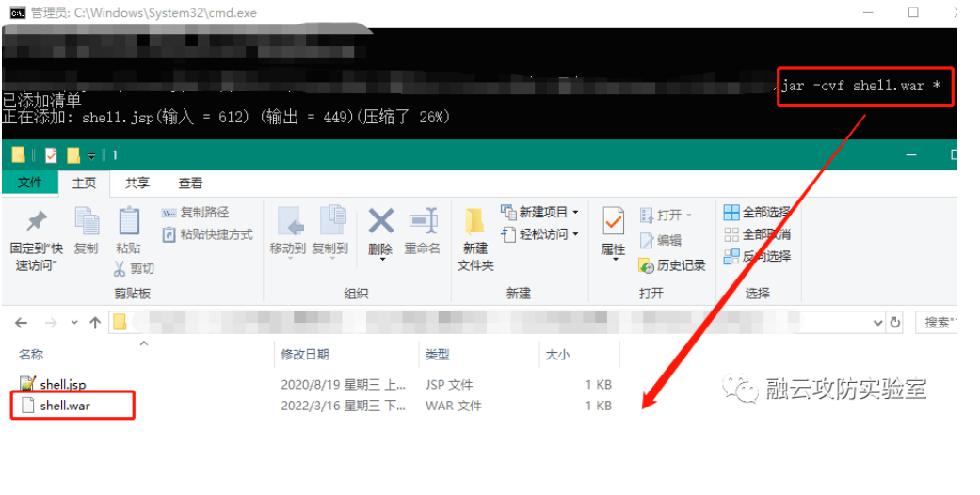Click the Delete (删除) red X icon

pyautogui.click(x=380, y=221)
